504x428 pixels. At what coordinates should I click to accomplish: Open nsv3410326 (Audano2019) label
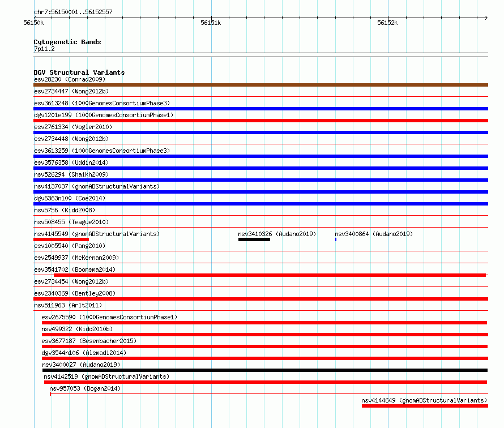point(277,234)
